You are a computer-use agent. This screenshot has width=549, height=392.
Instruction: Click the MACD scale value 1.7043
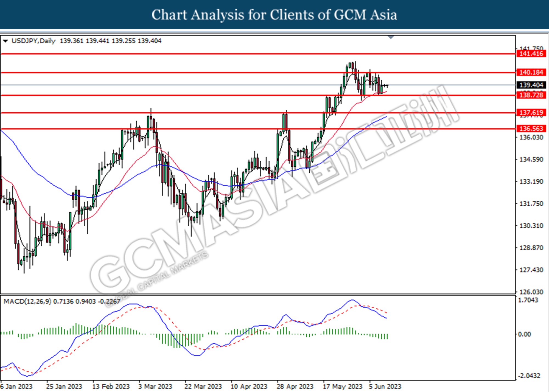pyautogui.click(x=528, y=300)
